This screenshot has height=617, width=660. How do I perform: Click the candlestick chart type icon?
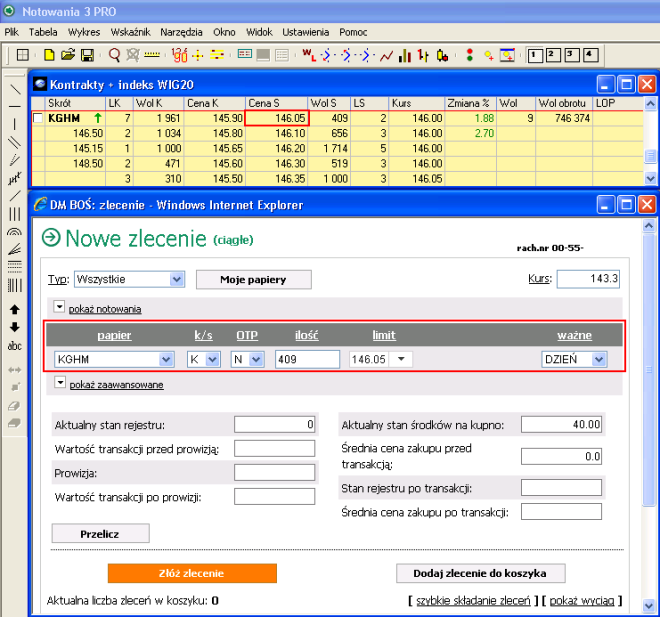coord(442,55)
